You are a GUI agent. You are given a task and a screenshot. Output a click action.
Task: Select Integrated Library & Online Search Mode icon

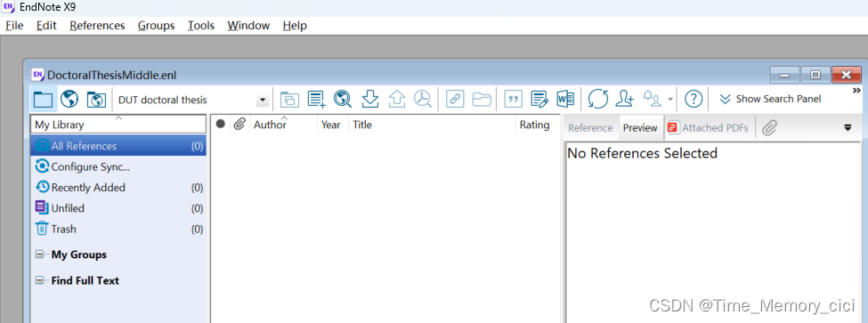point(96,100)
